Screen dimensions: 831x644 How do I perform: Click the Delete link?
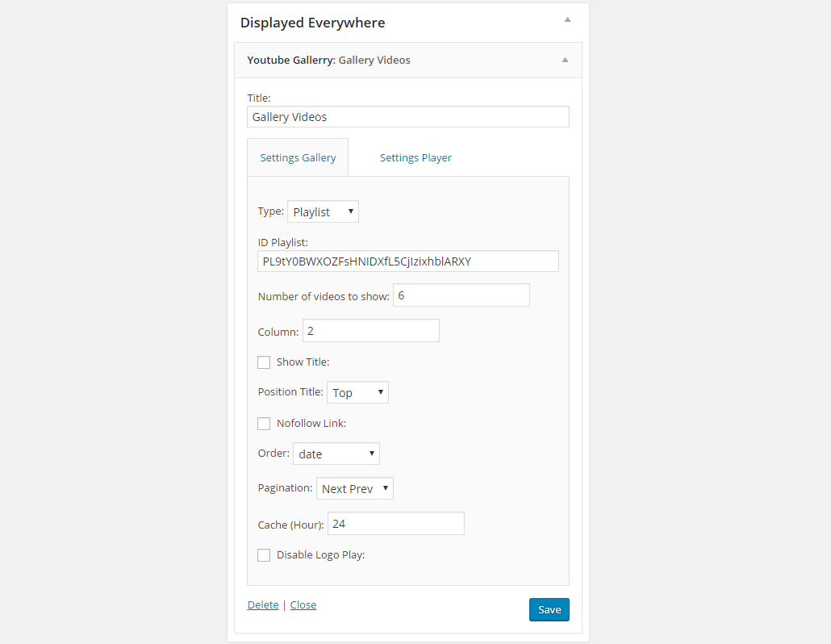point(263,604)
